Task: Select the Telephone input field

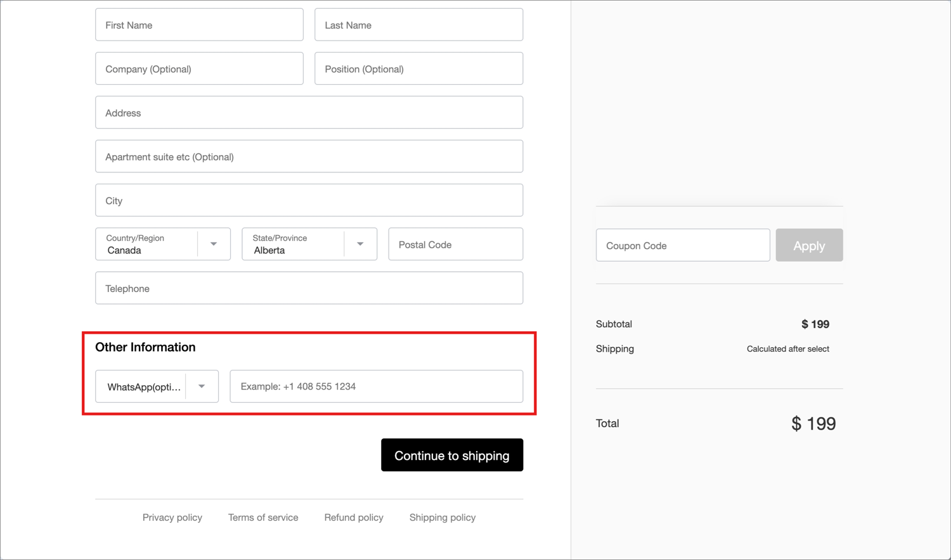Action: point(309,289)
